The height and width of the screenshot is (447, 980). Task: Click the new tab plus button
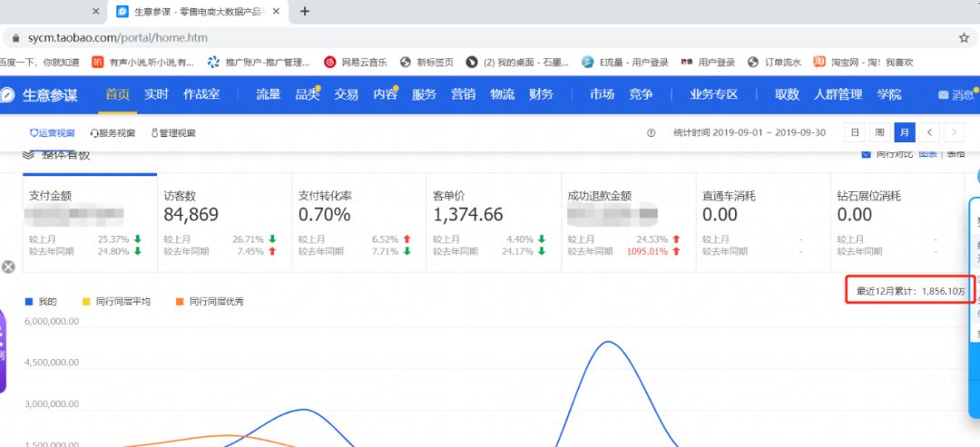(x=304, y=11)
